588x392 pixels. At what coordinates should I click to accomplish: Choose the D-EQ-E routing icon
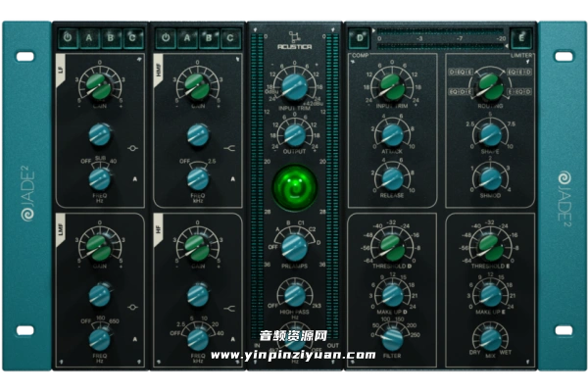click(x=462, y=72)
